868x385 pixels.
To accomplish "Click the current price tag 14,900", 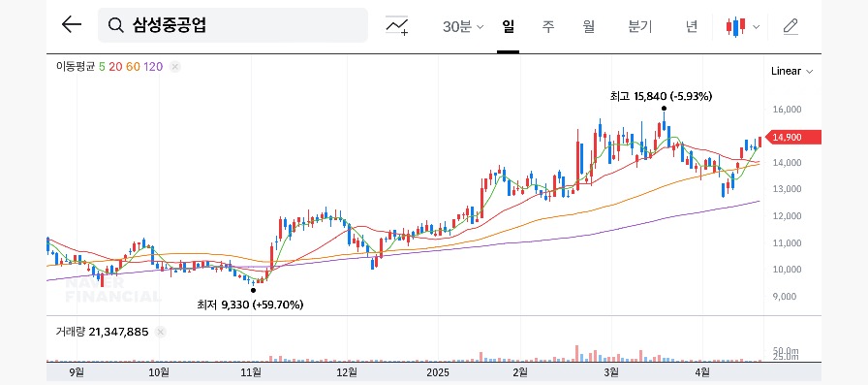I will (x=792, y=138).
